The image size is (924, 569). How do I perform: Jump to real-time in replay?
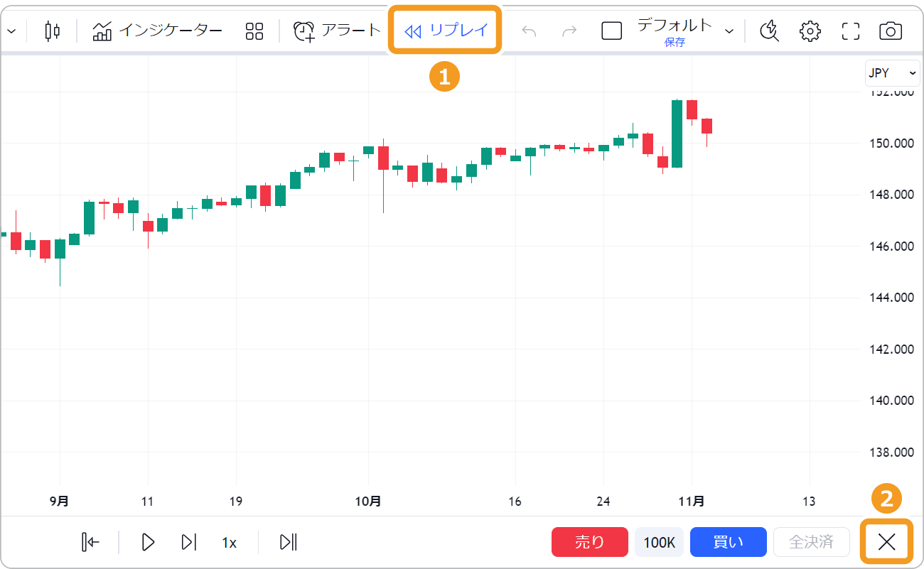pos(289,542)
